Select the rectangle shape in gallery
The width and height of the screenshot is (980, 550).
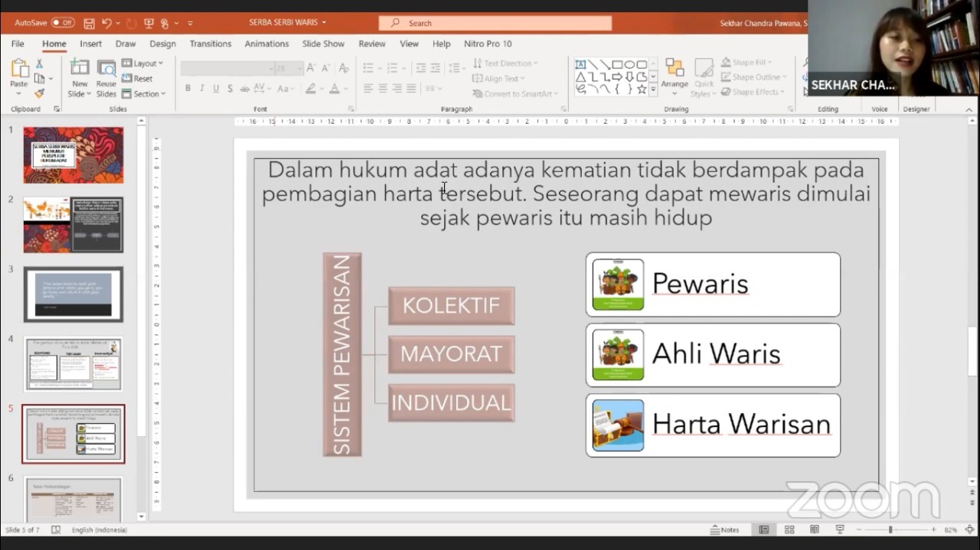tap(616, 64)
